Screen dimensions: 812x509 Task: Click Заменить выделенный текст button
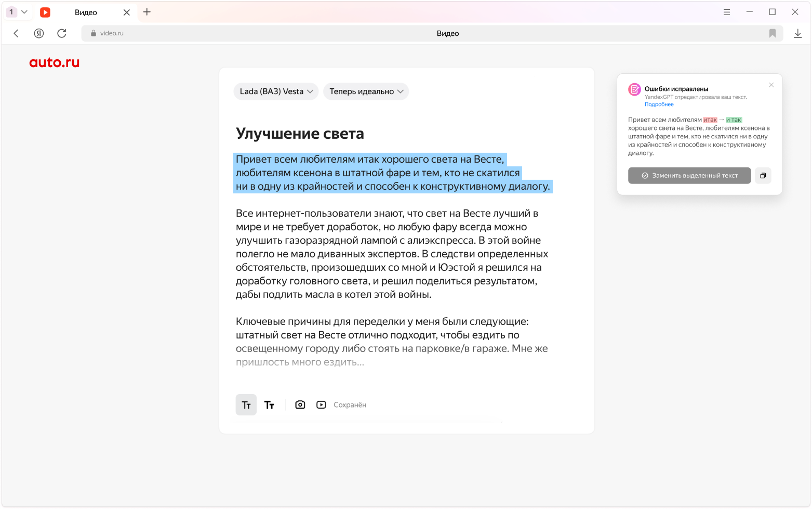689,176
